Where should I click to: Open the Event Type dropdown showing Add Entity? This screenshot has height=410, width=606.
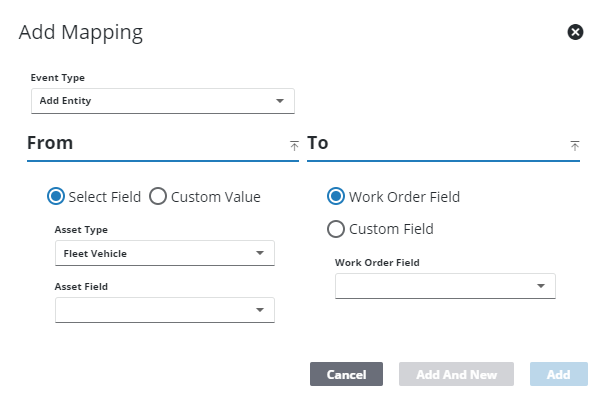(x=162, y=101)
